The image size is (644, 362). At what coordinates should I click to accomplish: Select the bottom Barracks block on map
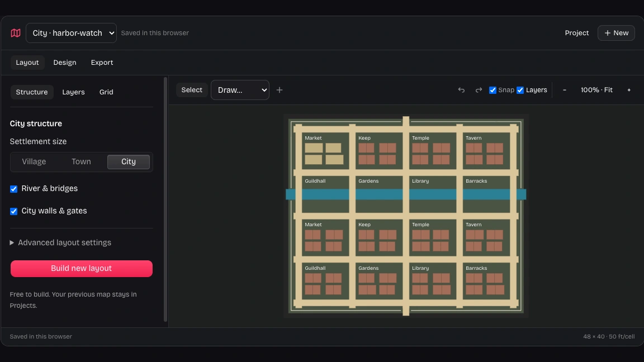[x=486, y=281]
